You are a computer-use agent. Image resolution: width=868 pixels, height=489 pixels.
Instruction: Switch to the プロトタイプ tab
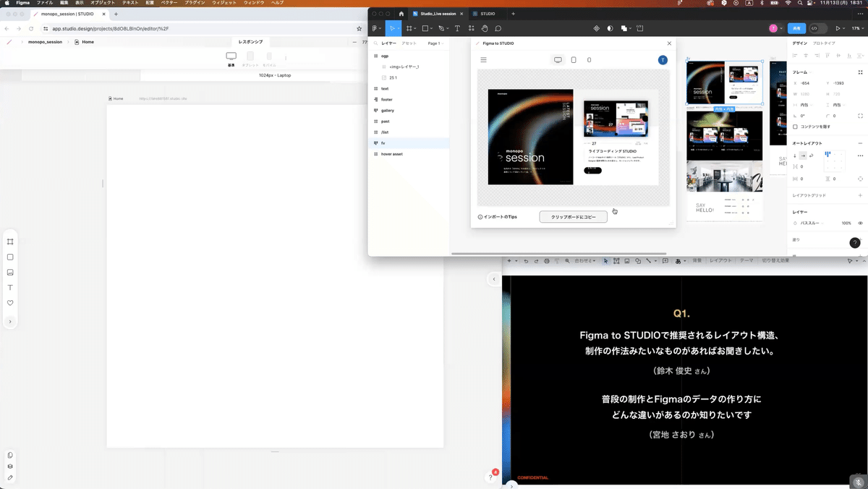coord(824,43)
